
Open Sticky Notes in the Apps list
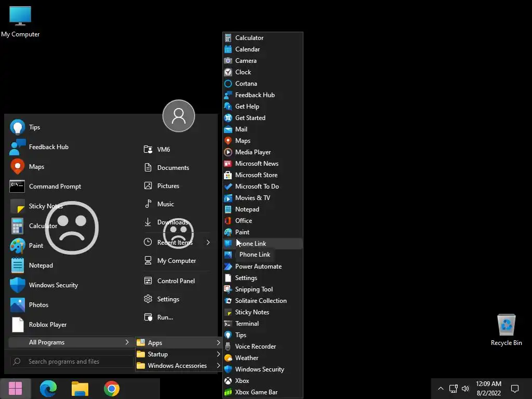(263, 312)
